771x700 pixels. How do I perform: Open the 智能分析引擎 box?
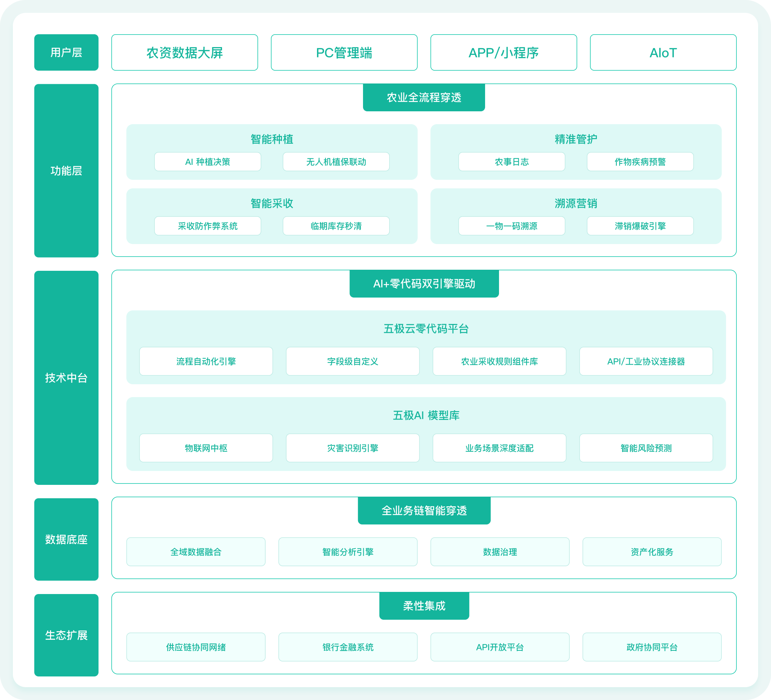click(x=348, y=552)
